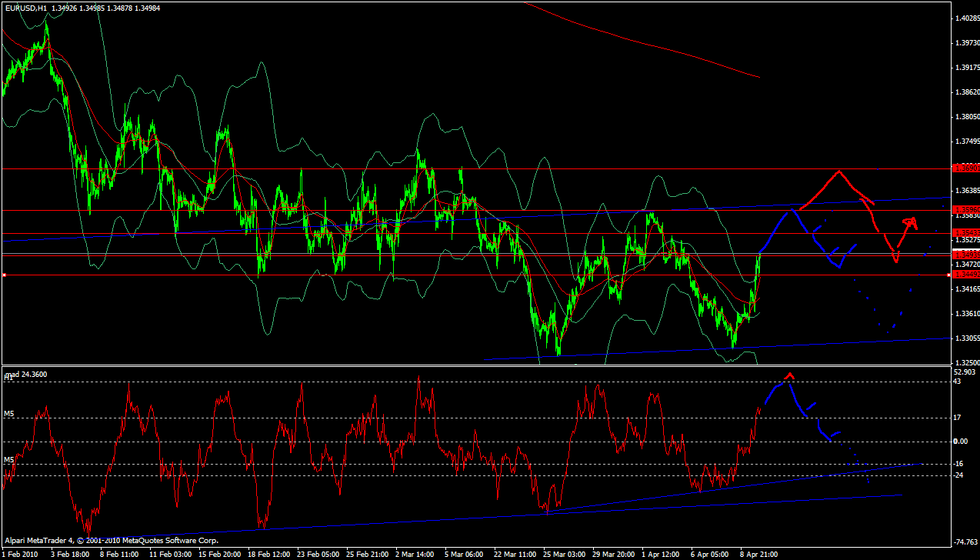Click the 17 indicator level value
980x560 pixels.
(958, 418)
